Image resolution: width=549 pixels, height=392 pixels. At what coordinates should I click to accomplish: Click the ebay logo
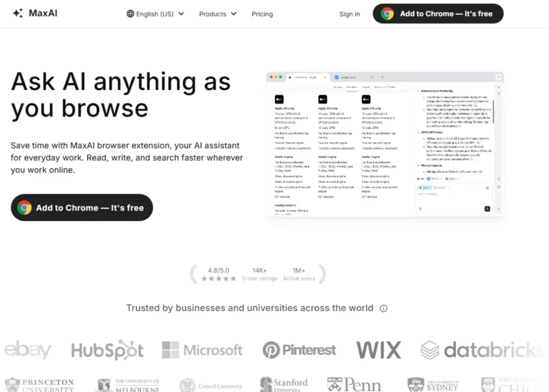pyautogui.click(x=28, y=350)
